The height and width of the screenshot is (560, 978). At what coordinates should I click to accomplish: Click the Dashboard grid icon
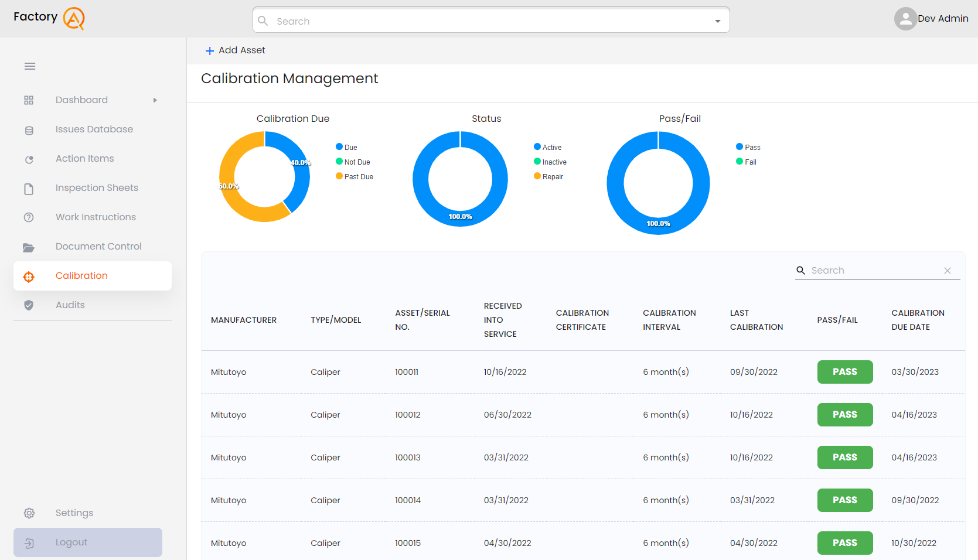[29, 100]
